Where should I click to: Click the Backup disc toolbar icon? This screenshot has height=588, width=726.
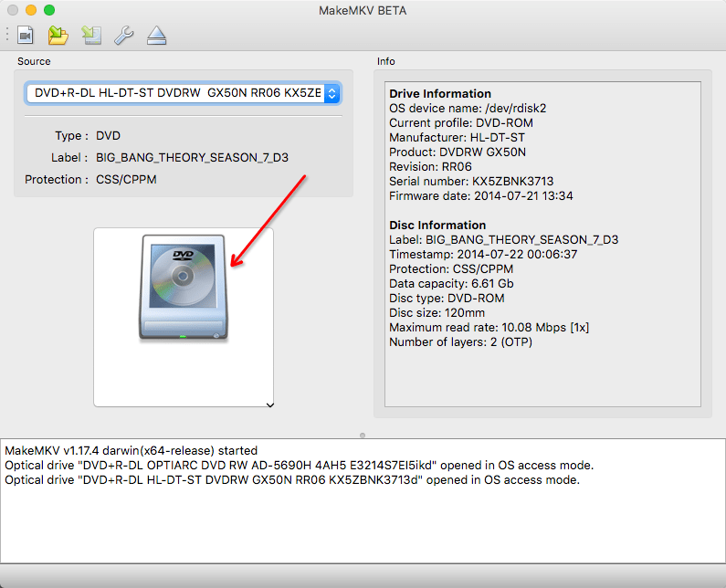pyautogui.click(x=90, y=36)
